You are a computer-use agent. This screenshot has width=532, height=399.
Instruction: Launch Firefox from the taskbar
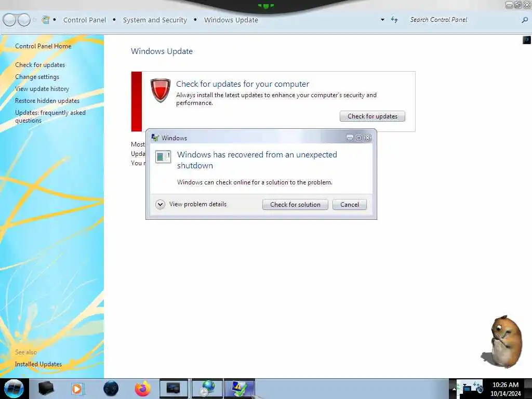point(143,389)
